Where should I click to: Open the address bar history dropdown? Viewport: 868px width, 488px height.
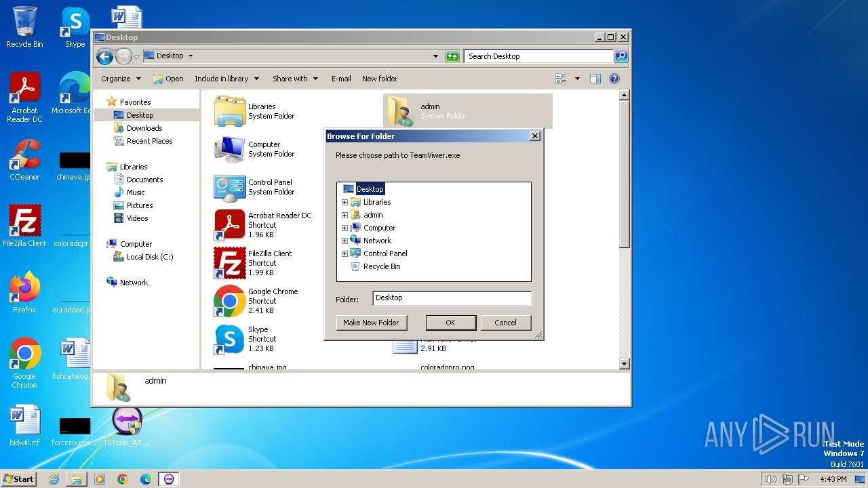pyautogui.click(x=435, y=56)
